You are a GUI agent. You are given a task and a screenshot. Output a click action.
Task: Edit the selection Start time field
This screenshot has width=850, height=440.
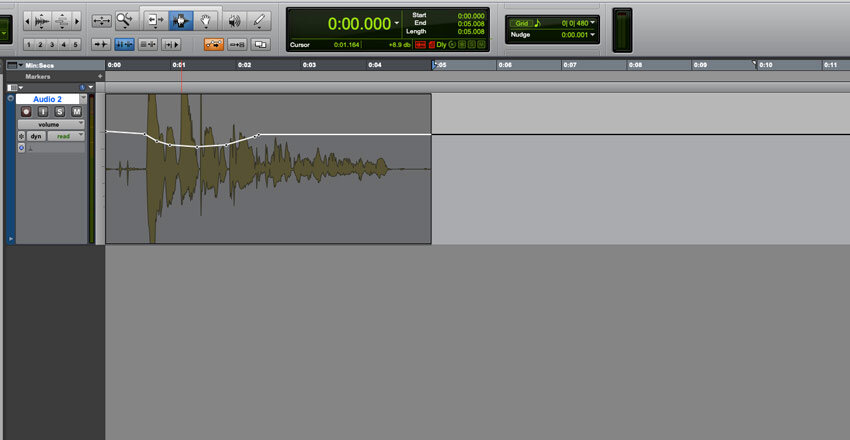471,16
